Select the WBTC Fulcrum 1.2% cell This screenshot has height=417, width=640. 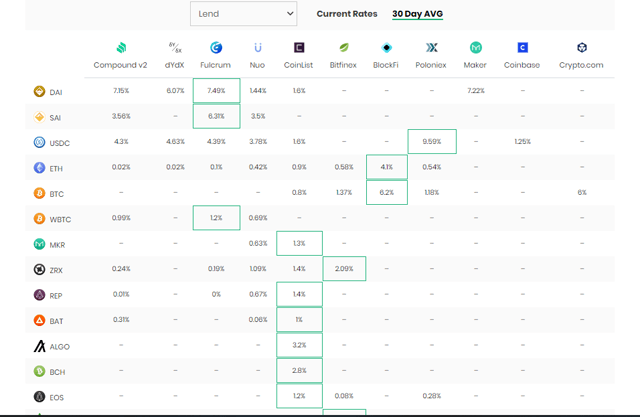(216, 218)
